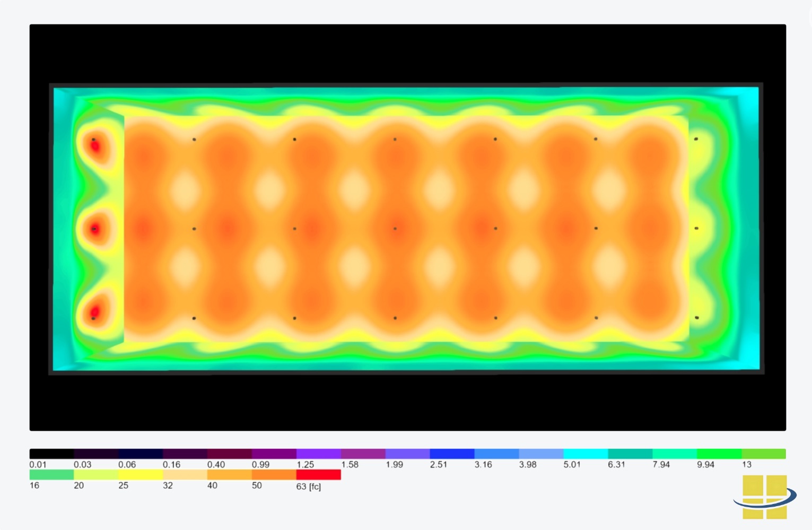Screen dimensions: 812x530
Task: Click the light blue 3.98 legend swatch
Action: click(x=540, y=454)
